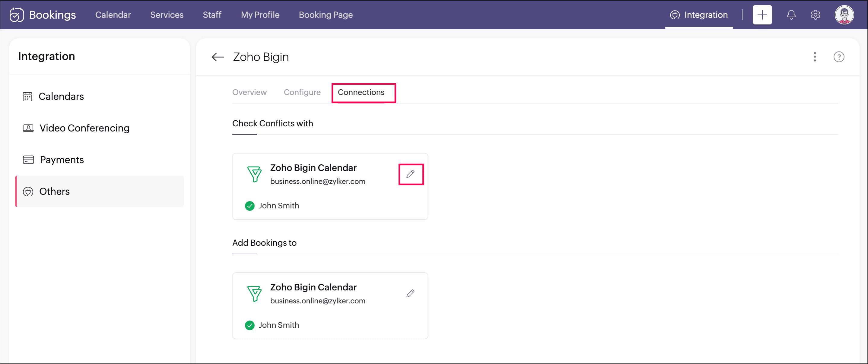The width and height of the screenshot is (868, 364).
Task: Open the three-dot more options menu
Action: point(814,57)
